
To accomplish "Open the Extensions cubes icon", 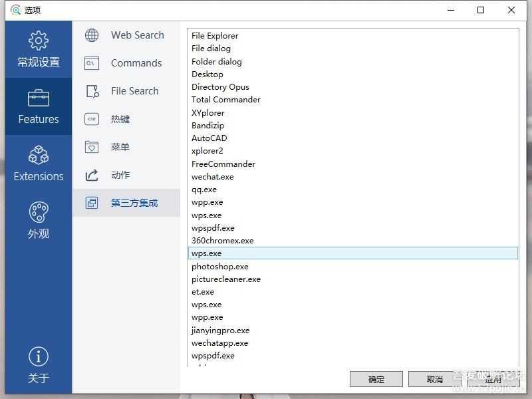I will (39, 155).
